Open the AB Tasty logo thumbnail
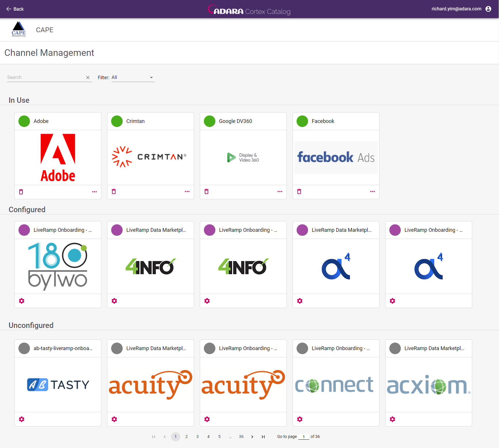The image size is (499, 448). [58, 385]
